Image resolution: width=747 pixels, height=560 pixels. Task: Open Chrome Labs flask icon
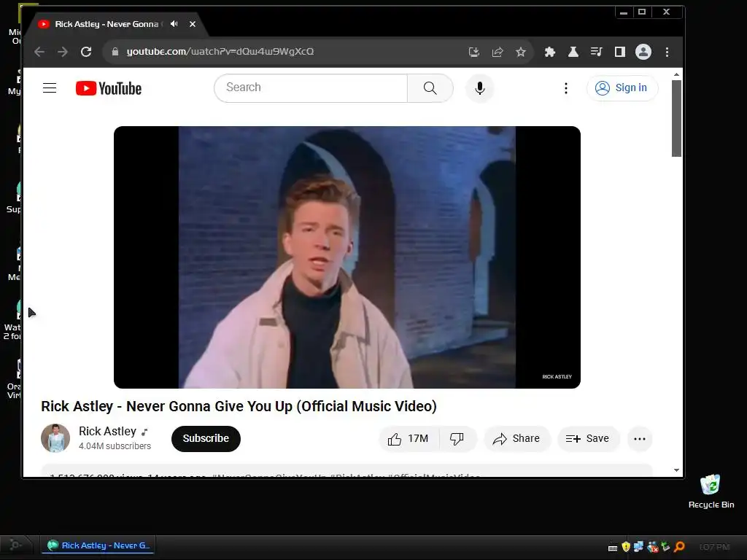pos(573,52)
